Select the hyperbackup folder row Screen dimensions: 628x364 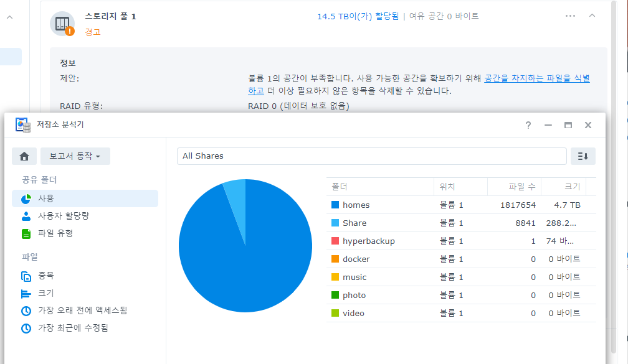click(462, 241)
